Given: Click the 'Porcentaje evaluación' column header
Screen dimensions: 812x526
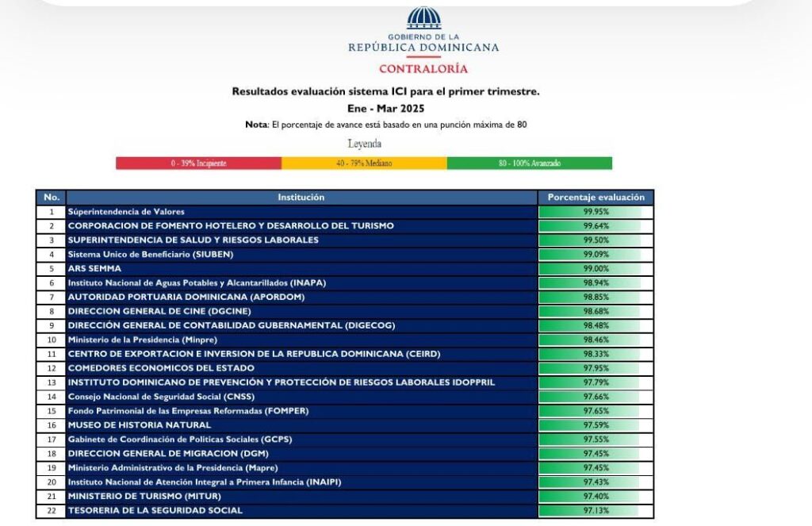Looking at the screenshot, I should pyautogui.click(x=596, y=198).
